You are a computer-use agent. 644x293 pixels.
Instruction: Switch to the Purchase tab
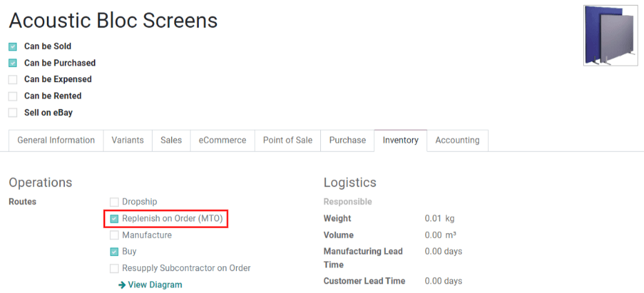(347, 140)
